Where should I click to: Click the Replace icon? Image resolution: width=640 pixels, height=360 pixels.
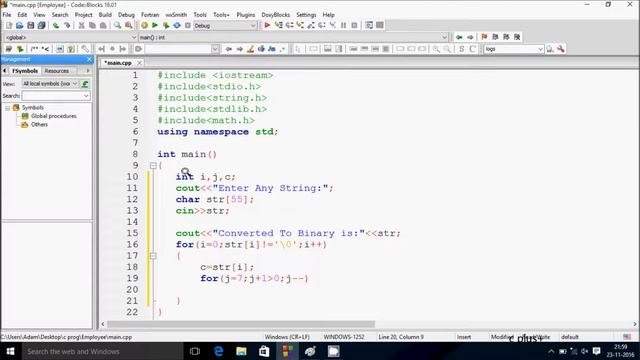pyautogui.click(x=129, y=25)
